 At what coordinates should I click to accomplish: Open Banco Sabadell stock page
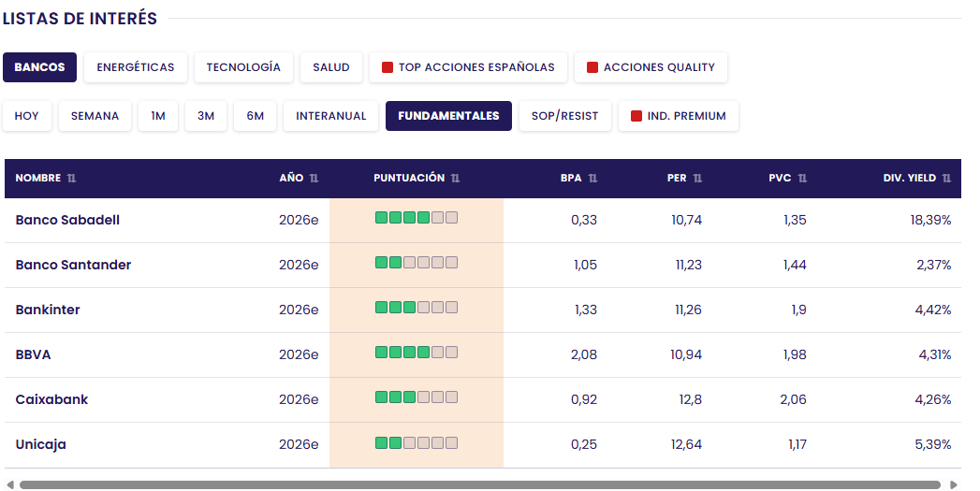click(x=67, y=220)
